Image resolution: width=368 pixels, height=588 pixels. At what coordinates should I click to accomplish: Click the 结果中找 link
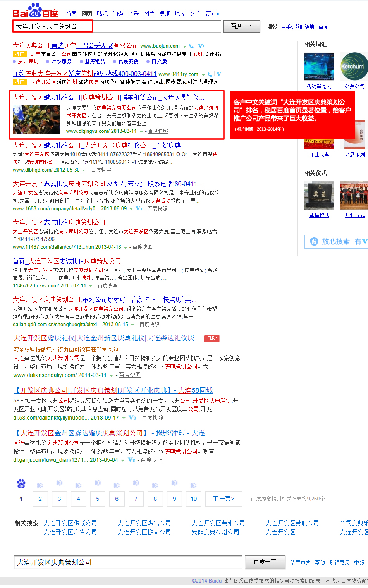tap(300, 562)
